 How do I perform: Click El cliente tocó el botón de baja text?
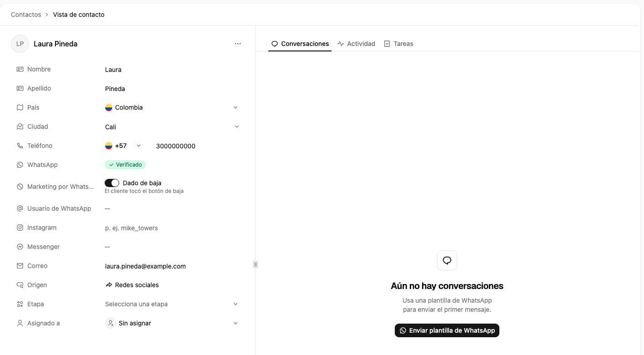tap(144, 191)
